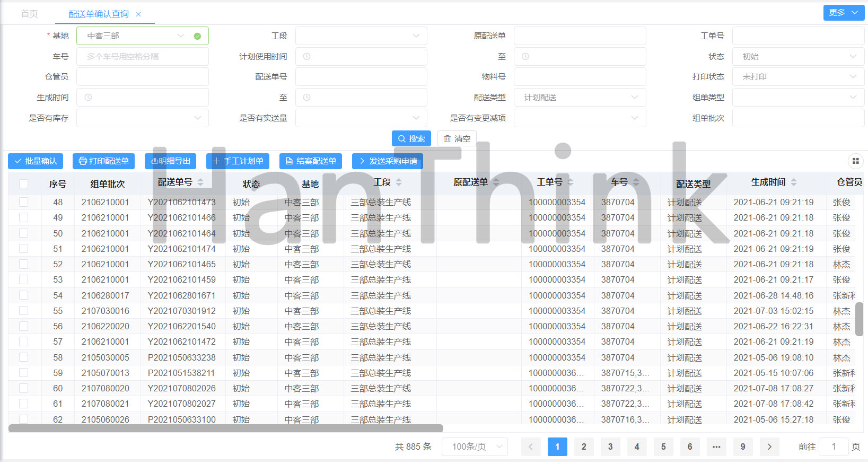Viewport: 868px width, 464px height.
Task: Sort by the 工段 column arrows
Action: point(399,182)
